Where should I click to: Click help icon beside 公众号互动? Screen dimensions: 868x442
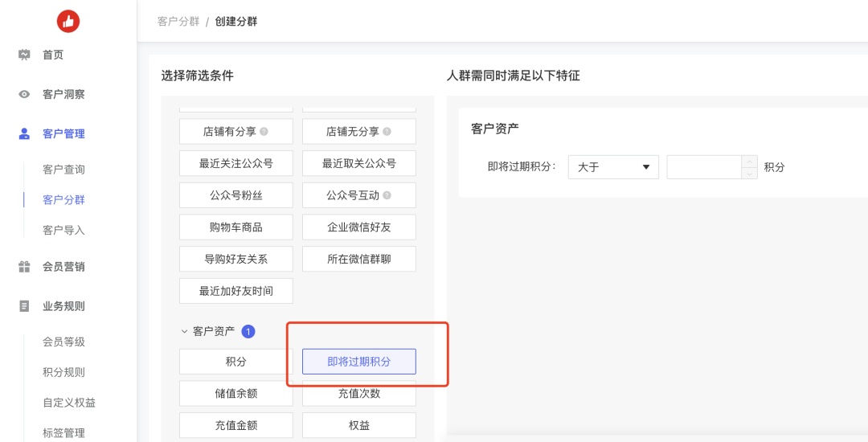click(x=387, y=195)
